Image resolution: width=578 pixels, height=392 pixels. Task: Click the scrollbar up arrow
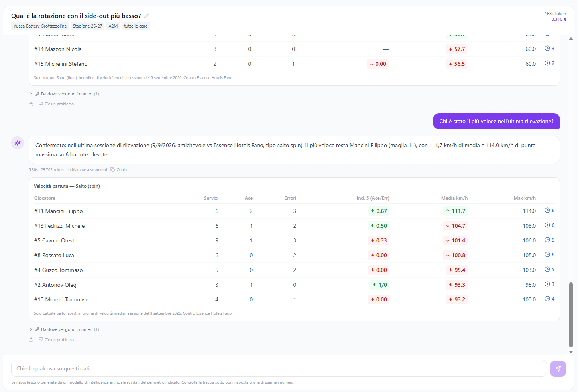tap(571, 39)
